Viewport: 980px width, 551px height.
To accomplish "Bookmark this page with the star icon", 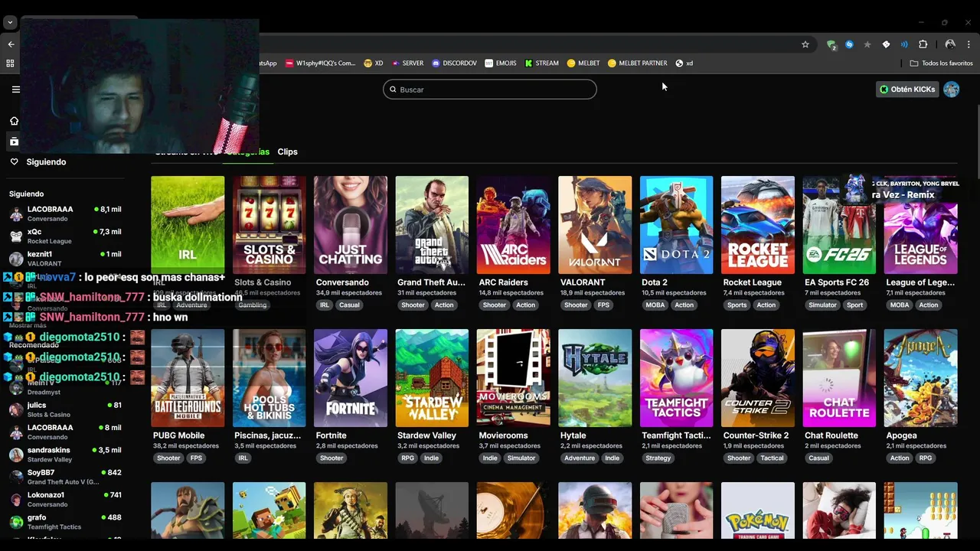I will 805,44.
